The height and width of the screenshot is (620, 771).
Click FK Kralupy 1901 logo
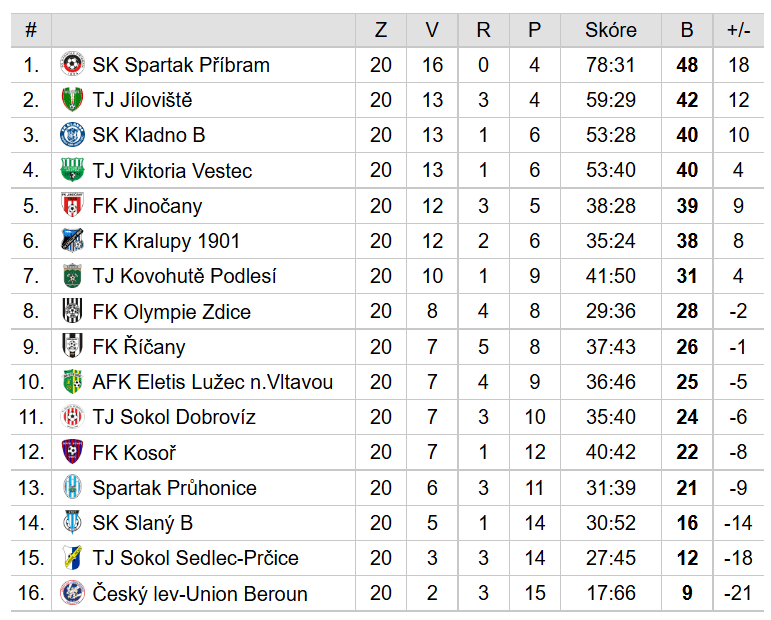click(x=72, y=240)
